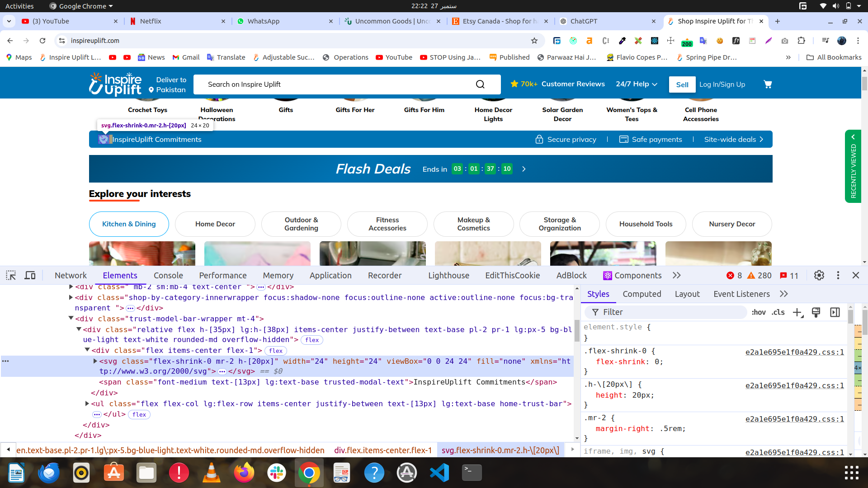Click the shopping cart icon

768,84
